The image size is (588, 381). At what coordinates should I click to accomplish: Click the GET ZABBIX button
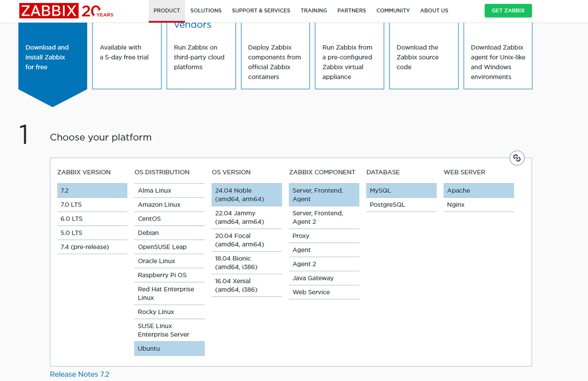[508, 10]
